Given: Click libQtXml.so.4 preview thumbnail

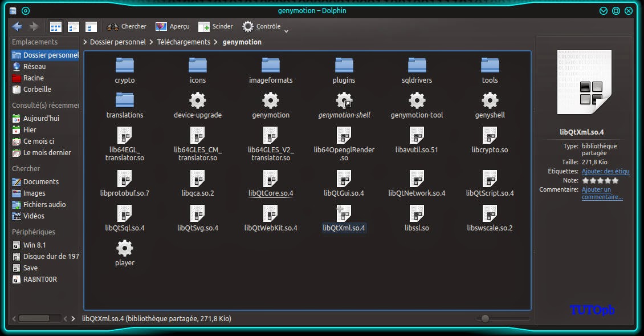Looking at the screenshot, I should click(x=585, y=82).
